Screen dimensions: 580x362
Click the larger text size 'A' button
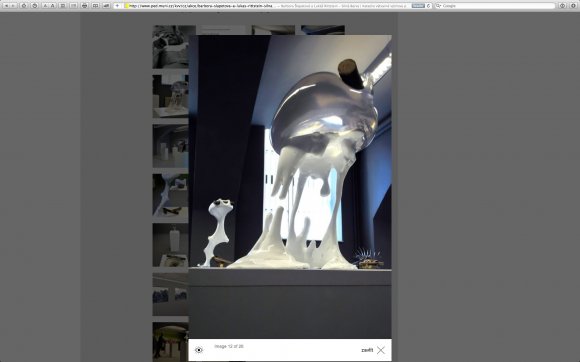[x=53, y=6]
